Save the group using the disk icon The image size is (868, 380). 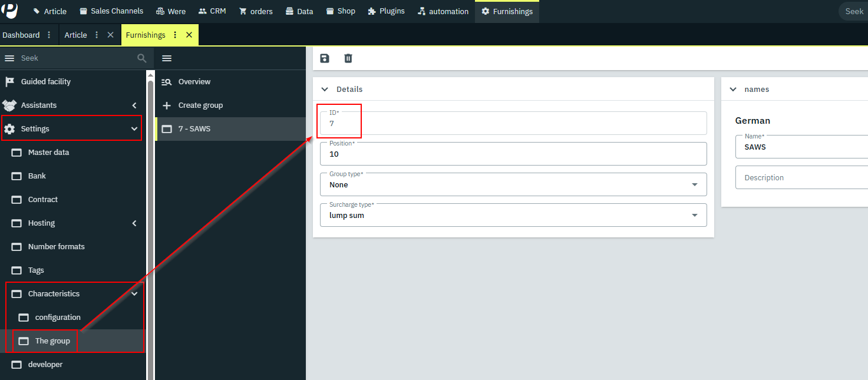point(325,58)
